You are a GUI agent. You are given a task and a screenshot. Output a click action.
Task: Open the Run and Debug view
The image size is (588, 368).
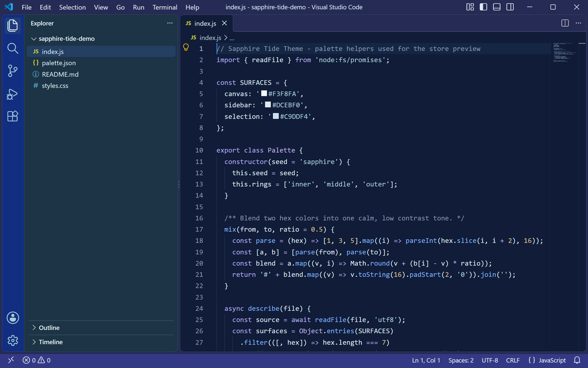point(13,94)
